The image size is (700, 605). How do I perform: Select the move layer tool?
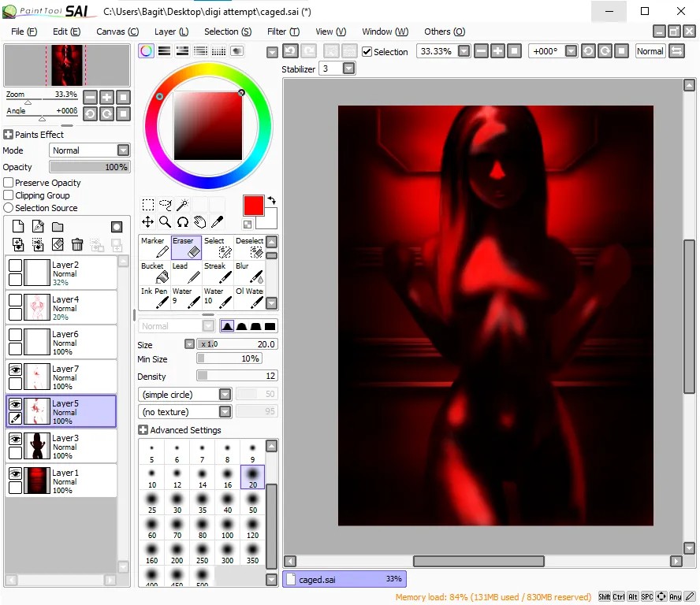pyautogui.click(x=147, y=221)
